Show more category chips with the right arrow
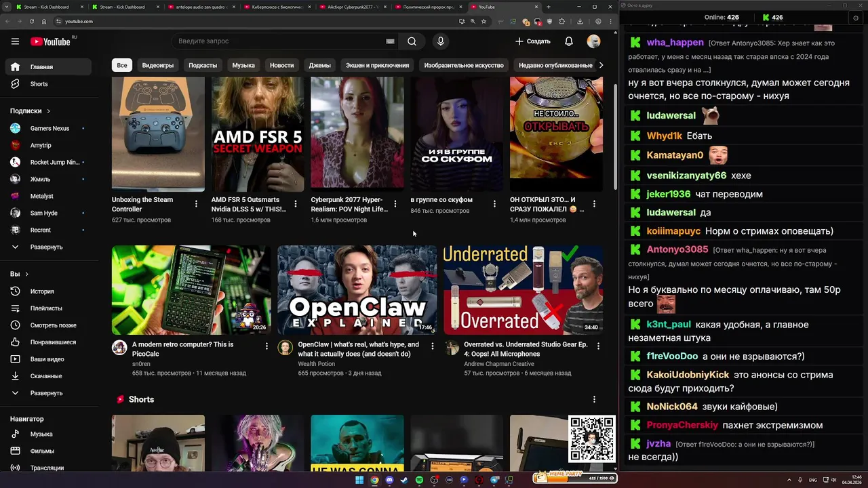Screen dimensions: 868x488 (x=601, y=65)
